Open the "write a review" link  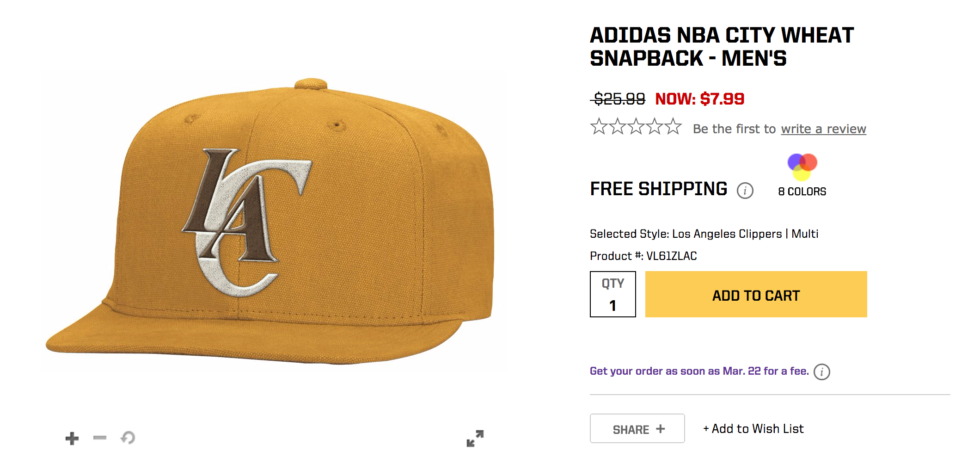[823, 129]
